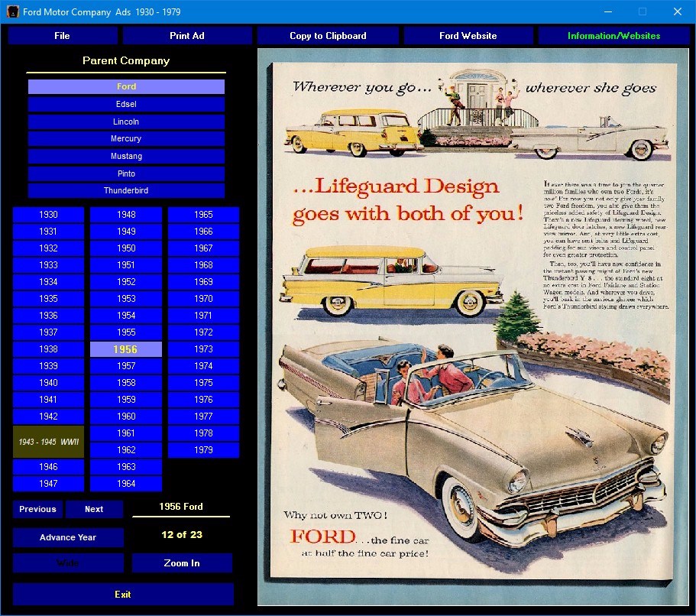696x616 pixels.
Task: Choose the year 1948
Action: 126,215
